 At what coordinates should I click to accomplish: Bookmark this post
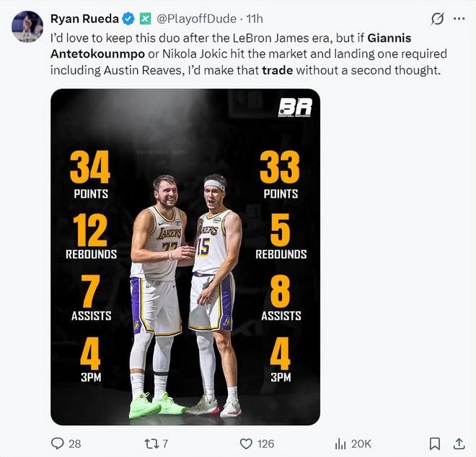(435, 443)
